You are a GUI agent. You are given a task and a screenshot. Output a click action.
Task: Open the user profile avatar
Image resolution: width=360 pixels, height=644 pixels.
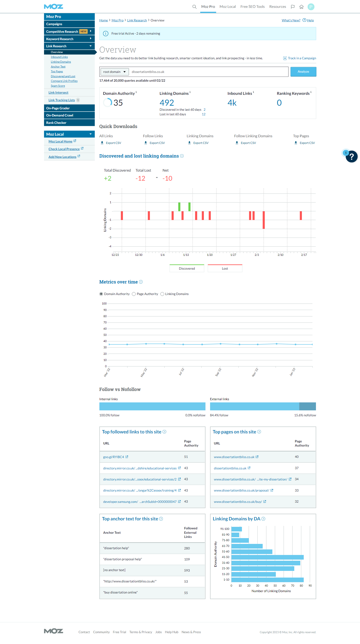(x=311, y=7)
